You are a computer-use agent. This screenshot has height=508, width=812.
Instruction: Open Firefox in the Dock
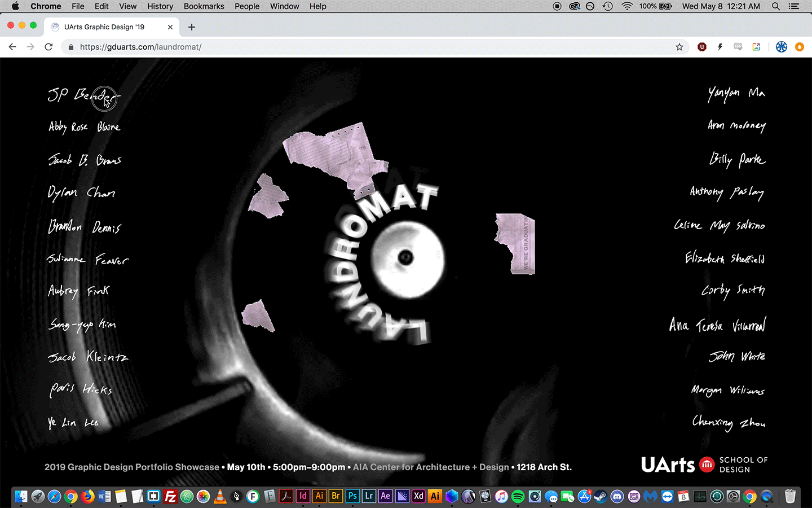[x=87, y=496]
